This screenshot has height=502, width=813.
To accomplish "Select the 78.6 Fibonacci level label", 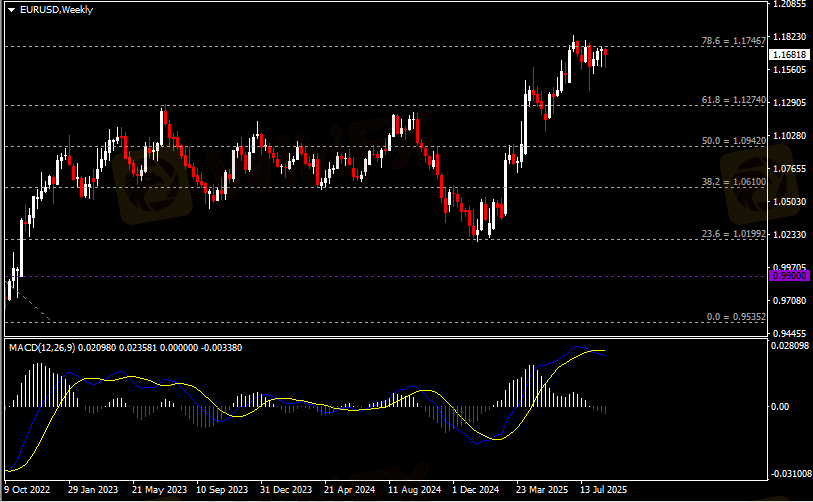I will 734,41.
